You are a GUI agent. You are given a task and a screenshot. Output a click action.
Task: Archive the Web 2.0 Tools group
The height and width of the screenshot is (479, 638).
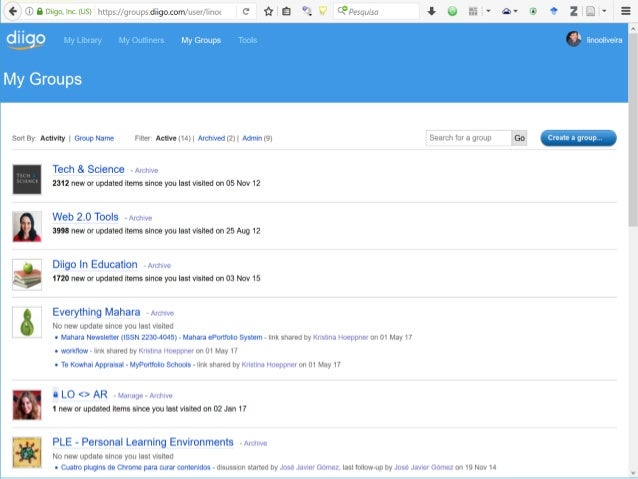140,218
